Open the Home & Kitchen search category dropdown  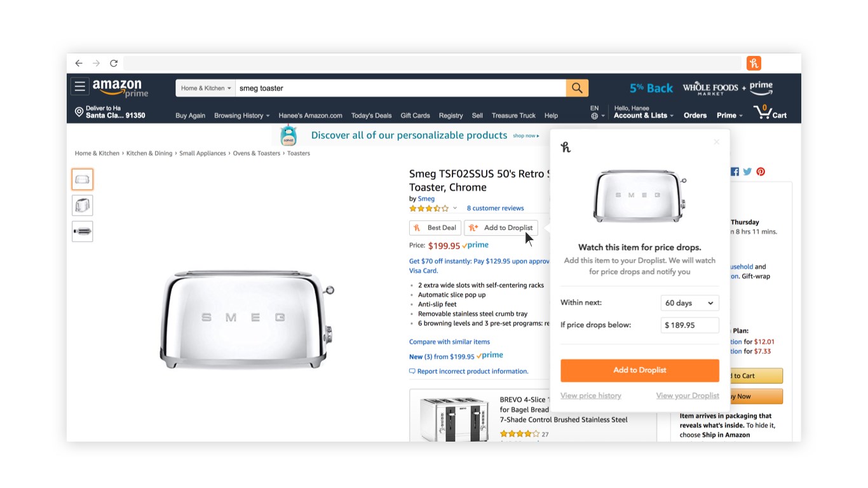(206, 88)
